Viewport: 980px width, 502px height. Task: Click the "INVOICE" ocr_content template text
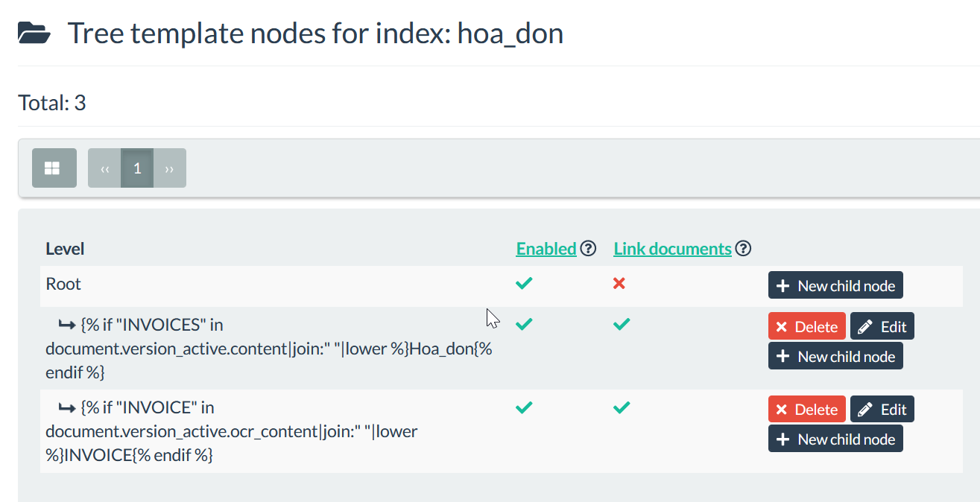pyautogui.click(x=232, y=430)
